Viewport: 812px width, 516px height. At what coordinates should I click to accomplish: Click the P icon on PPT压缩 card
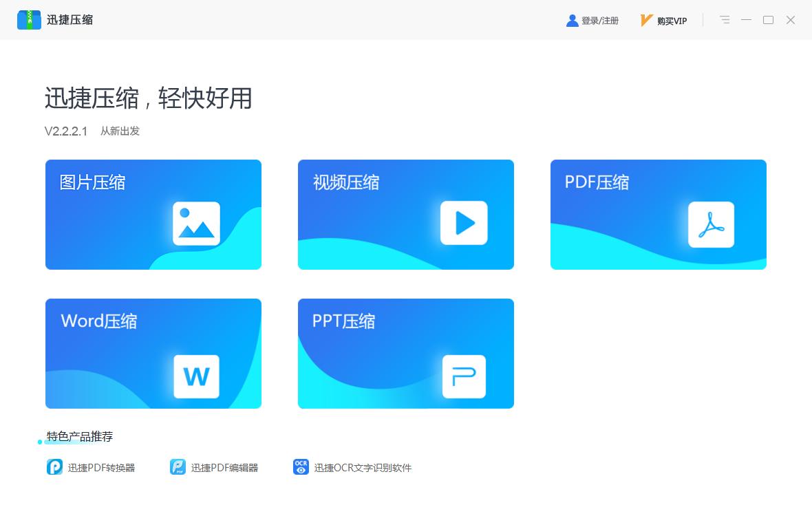(x=464, y=377)
